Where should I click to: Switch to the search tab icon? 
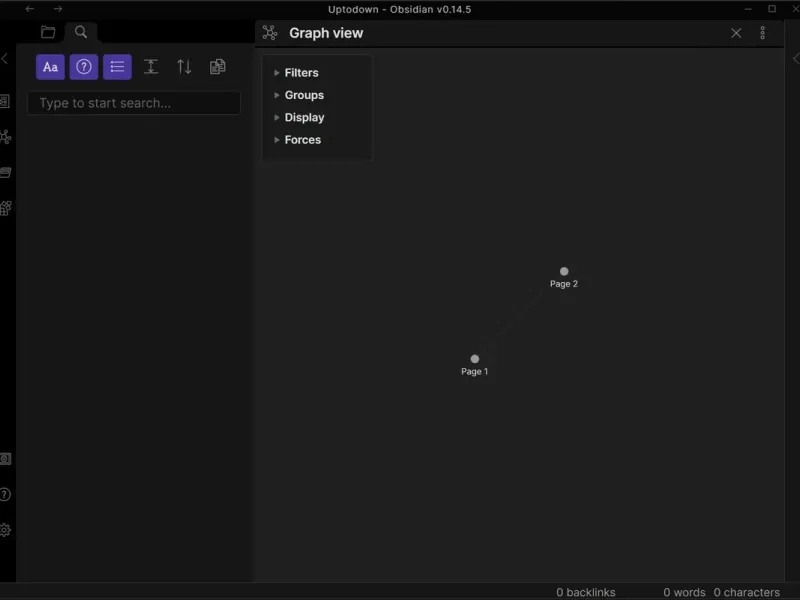[81, 32]
